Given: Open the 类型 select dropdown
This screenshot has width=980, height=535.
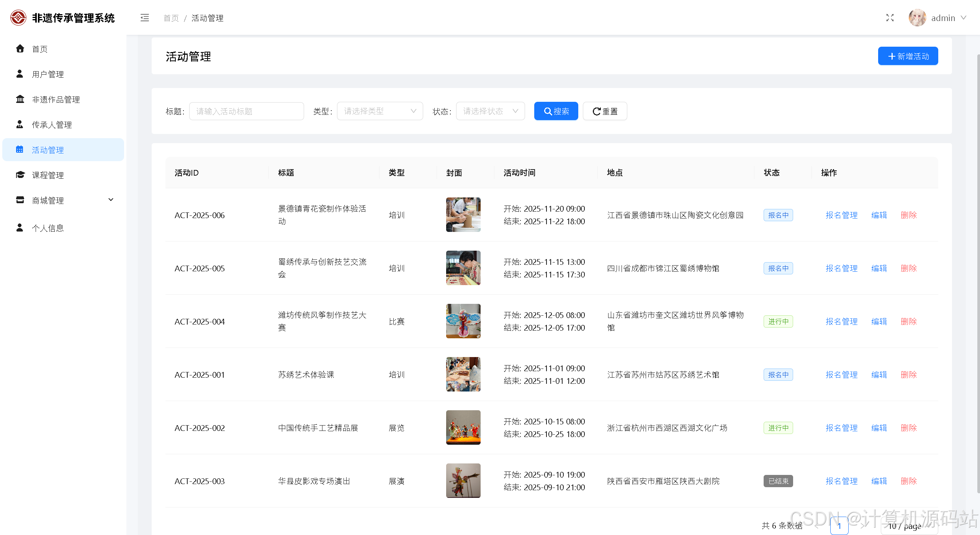Looking at the screenshot, I should [x=380, y=111].
